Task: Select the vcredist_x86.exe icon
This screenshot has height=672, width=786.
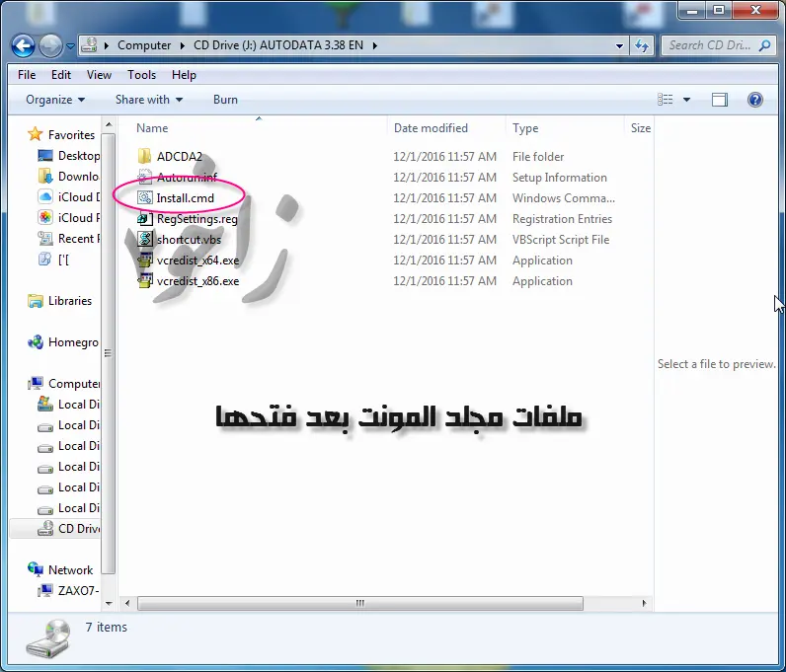Action: pos(145,281)
